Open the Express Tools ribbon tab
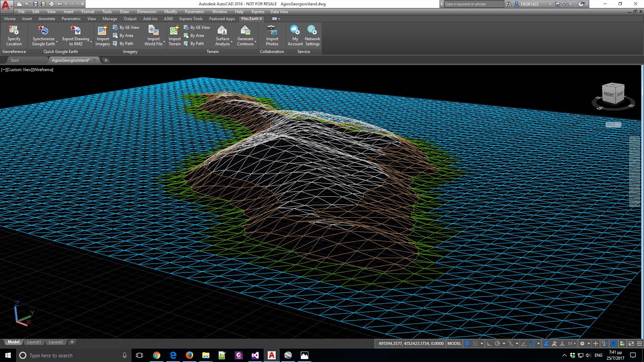The height and width of the screenshot is (362, 644). coord(191,19)
